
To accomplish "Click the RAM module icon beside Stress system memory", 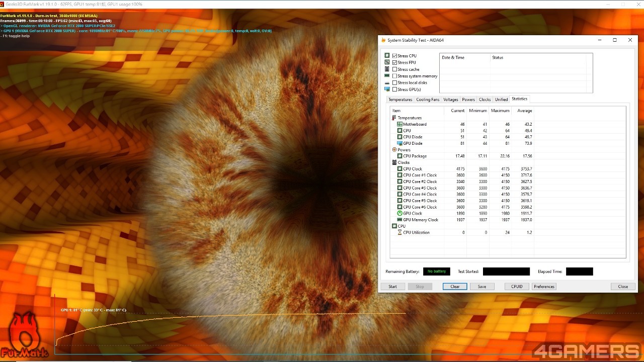I will click(x=387, y=76).
